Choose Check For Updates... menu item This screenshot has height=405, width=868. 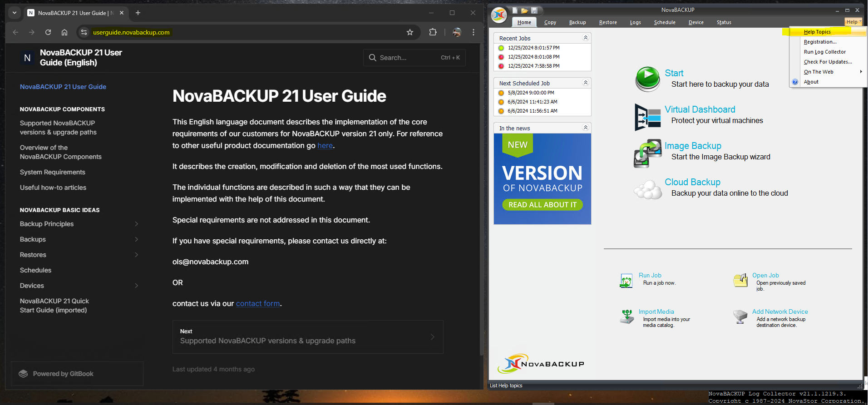[828, 62]
